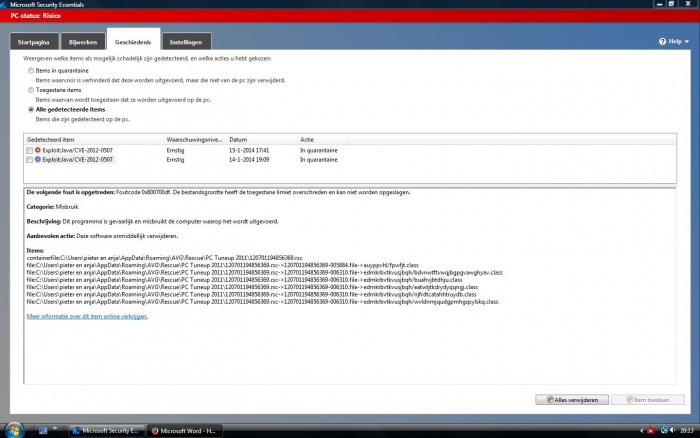Open the Help dropdown menu
This screenshot has width=700, height=438.
[674, 41]
